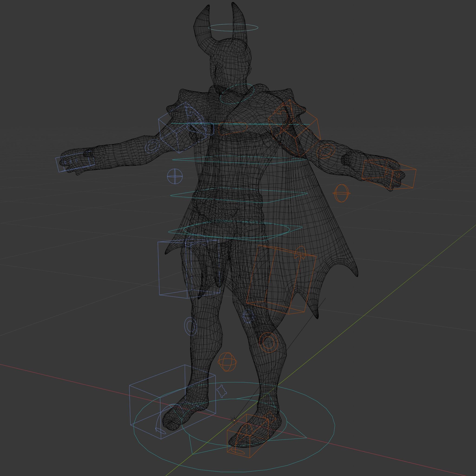
Task: Select the orange arm pole sphere
Action: (x=342, y=193)
